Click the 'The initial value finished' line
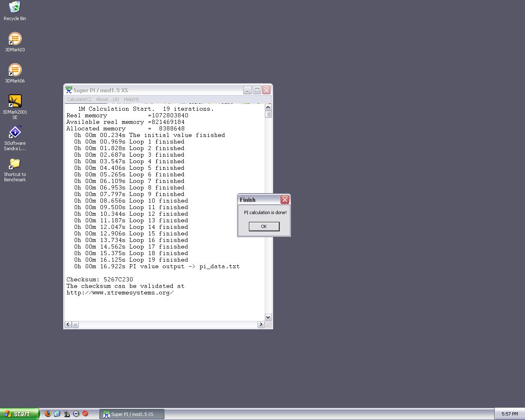 click(150, 135)
